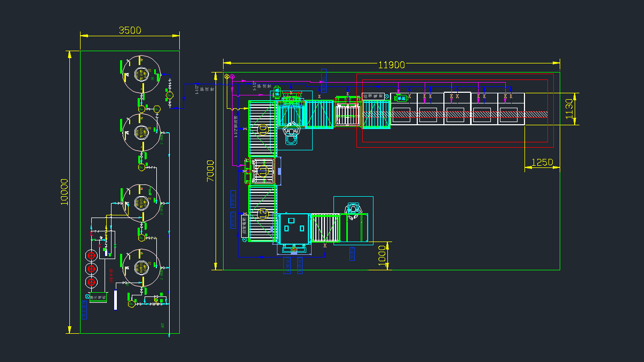Click the 1250 offset dimension text

[542, 163]
